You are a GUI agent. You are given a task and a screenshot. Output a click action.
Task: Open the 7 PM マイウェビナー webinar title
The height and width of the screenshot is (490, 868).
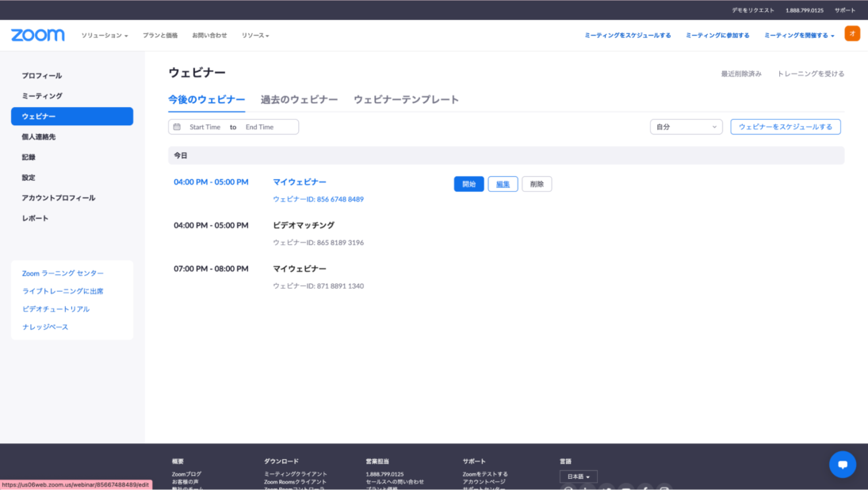click(x=300, y=269)
